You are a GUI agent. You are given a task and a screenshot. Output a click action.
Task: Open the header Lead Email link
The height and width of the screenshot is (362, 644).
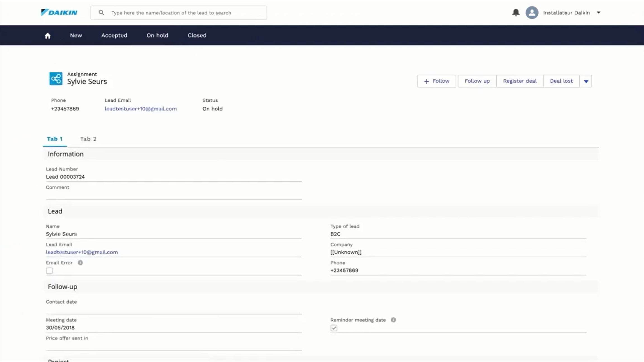(x=140, y=109)
